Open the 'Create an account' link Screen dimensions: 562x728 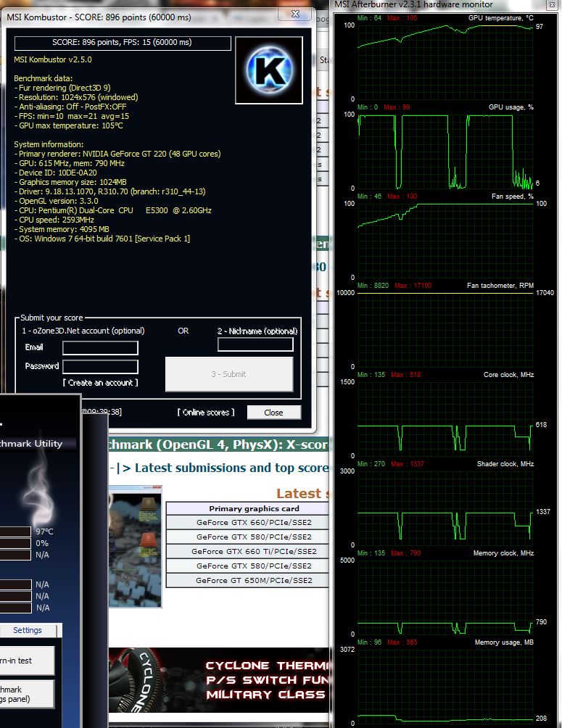(x=100, y=383)
